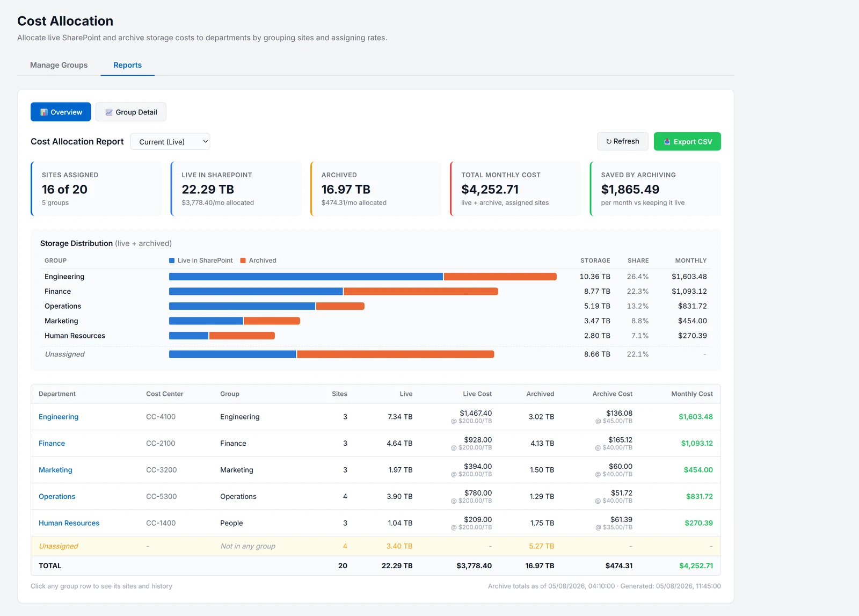Click the Saved by Archiving card
859x616 pixels.
click(655, 189)
